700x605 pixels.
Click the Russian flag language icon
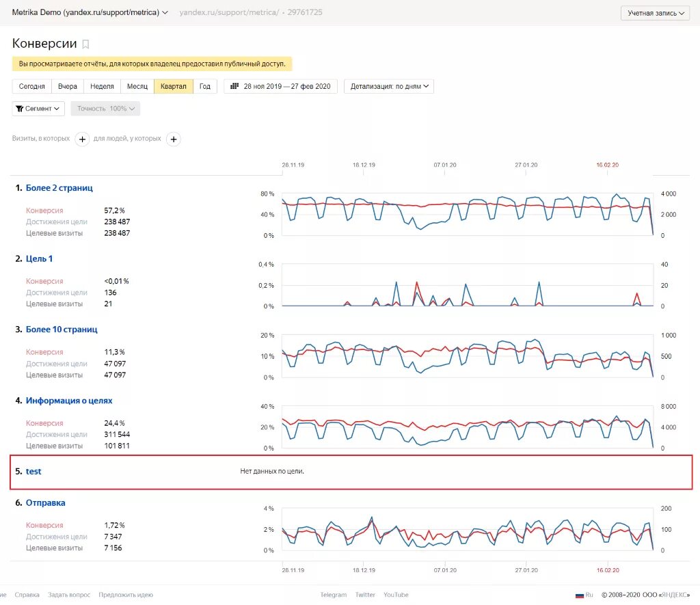(x=580, y=595)
